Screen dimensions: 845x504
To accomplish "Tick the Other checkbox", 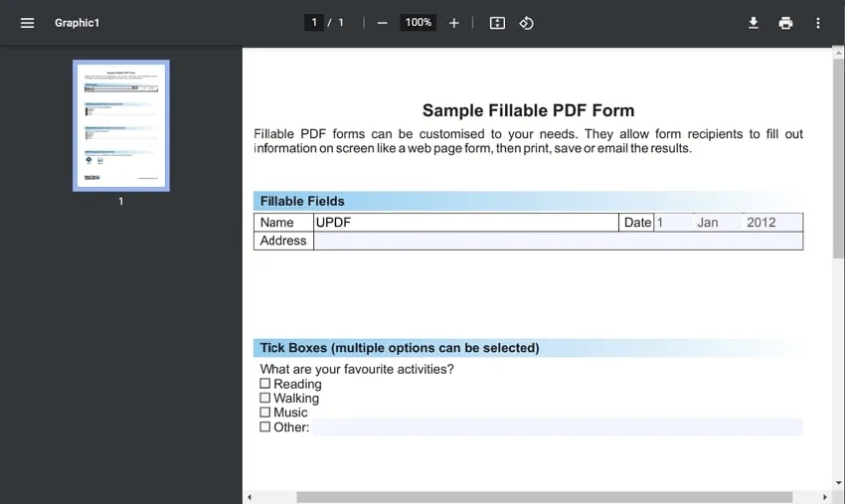I will coord(265,426).
